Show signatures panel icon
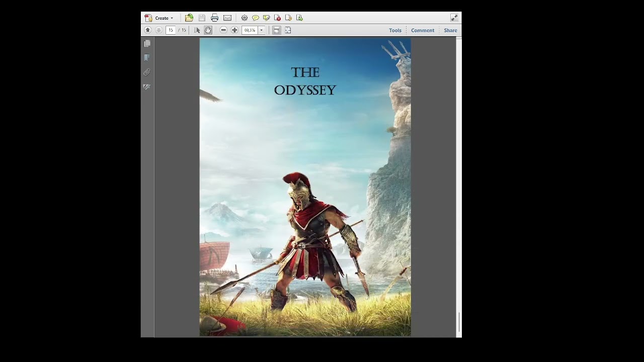Image resolution: width=644 pixels, height=362 pixels. point(147,87)
